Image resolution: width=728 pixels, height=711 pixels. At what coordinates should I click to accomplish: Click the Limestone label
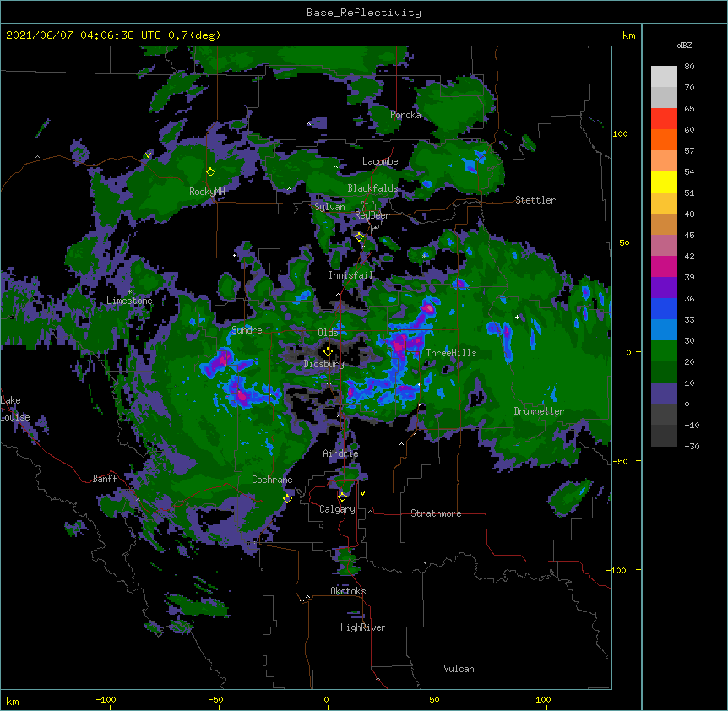point(129,301)
